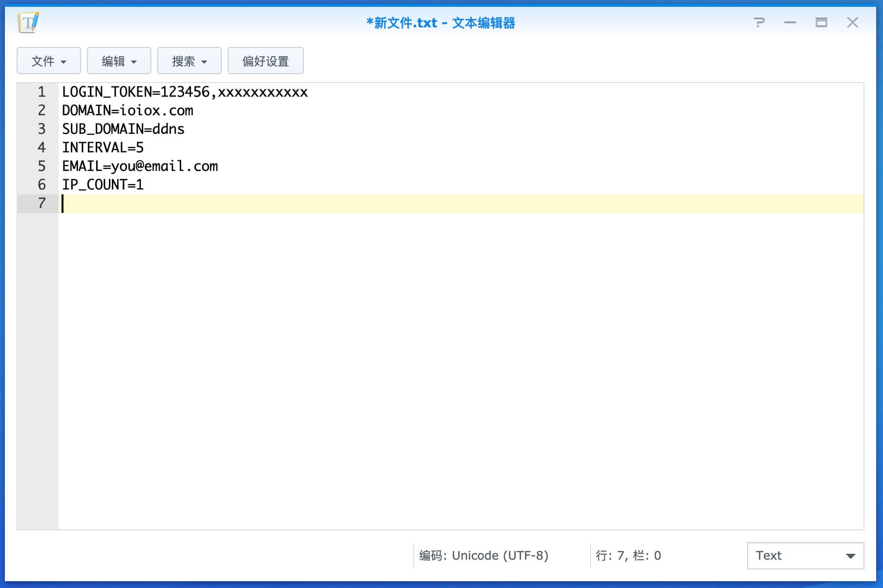The image size is (883, 588).
Task: Click the Text Editor app icon
Action: tap(28, 22)
